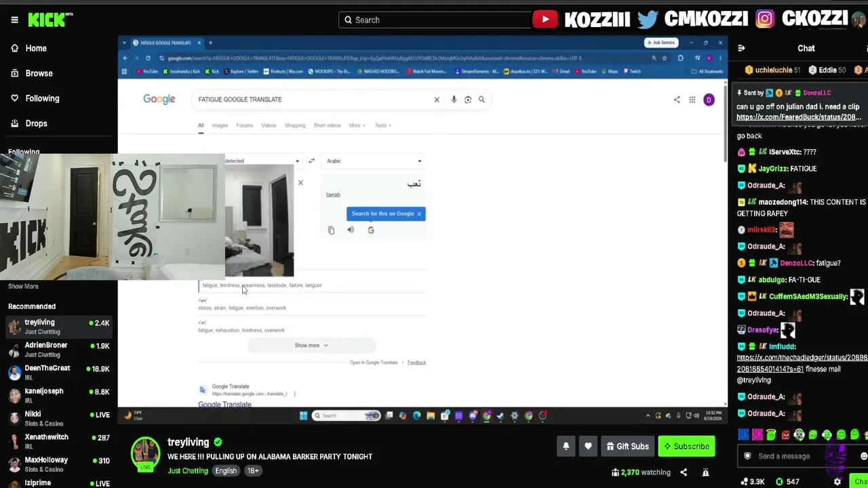This screenshot has width=868, height=488.
Task: Click the green Subscribe button
Action: [686, 446]
